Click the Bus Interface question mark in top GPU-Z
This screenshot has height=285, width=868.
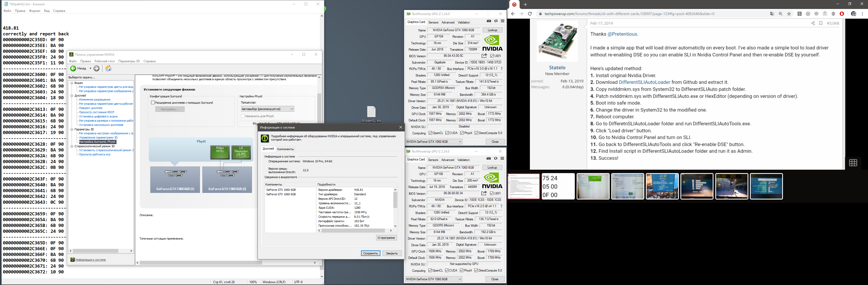point(501,69)
